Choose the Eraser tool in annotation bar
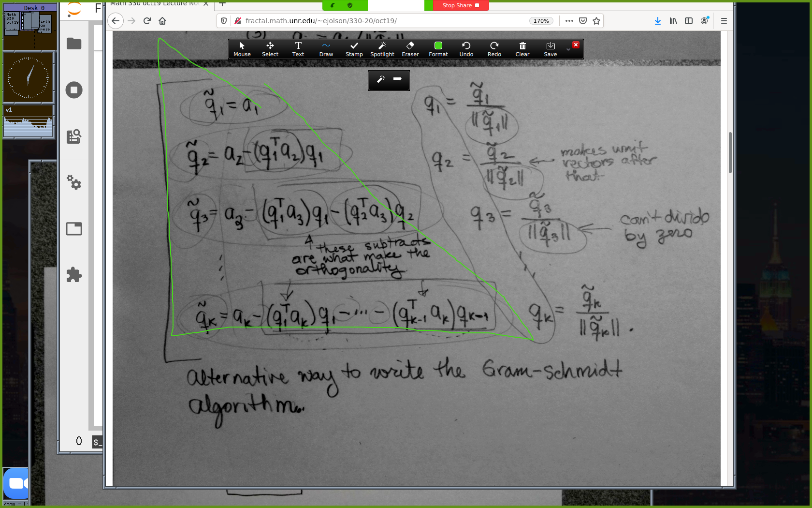The height and width of the screenshot is (508, 812). (410, 49)
